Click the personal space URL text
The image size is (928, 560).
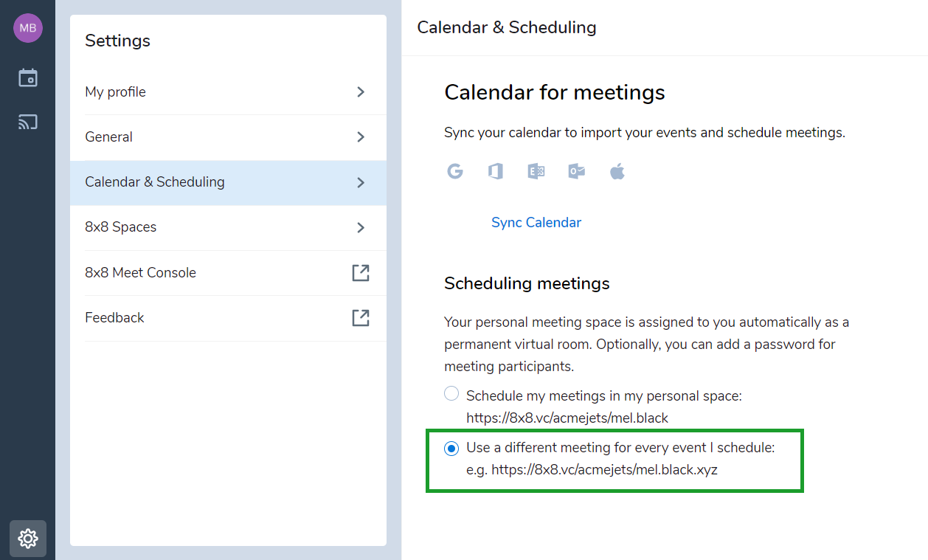tap(567, 418)
